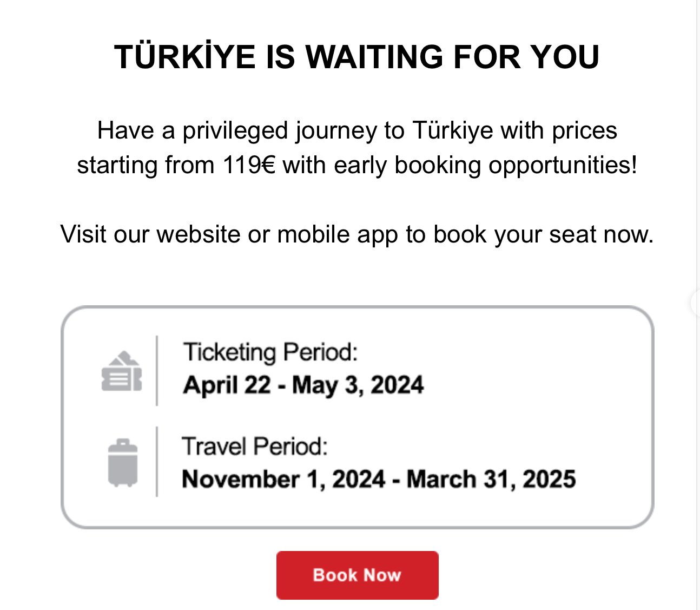The image size is (700, 610).
Task: Click the "mobile app" text
Action: click(x=338, y=234)
